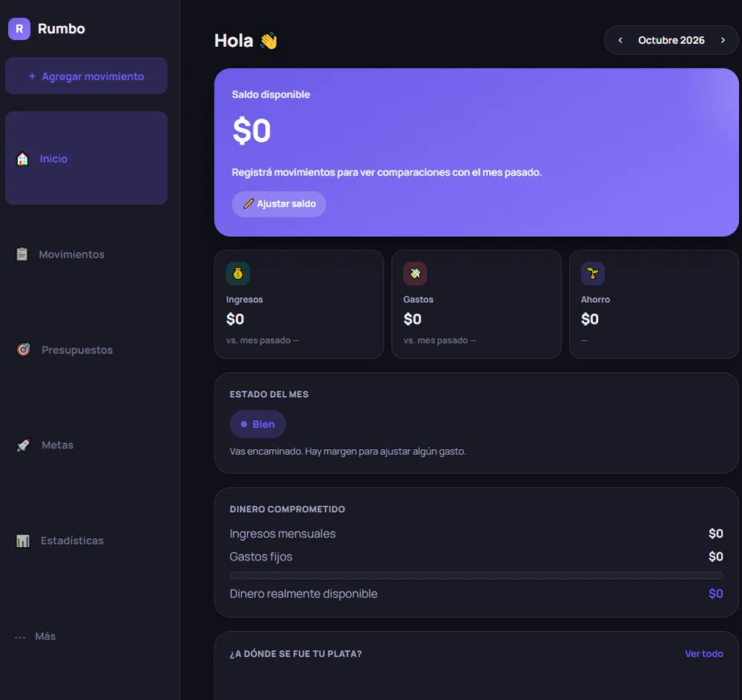Click the Saldo disponible $0 amount

(252, 131)
